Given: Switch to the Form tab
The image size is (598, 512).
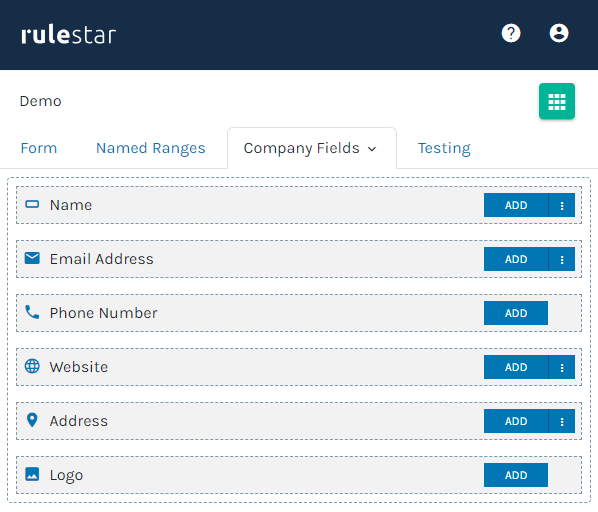Looking at the screenshot, I should click(39, 148).
